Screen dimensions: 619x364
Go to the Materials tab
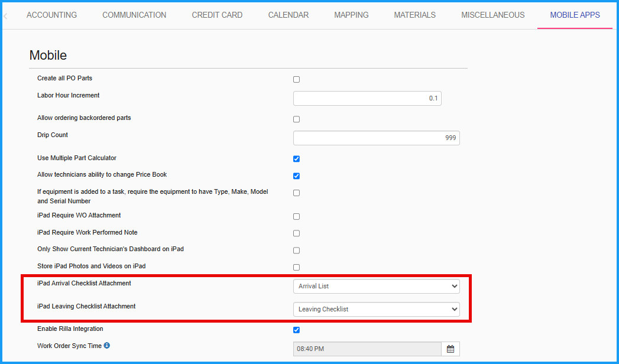point(414,15)
